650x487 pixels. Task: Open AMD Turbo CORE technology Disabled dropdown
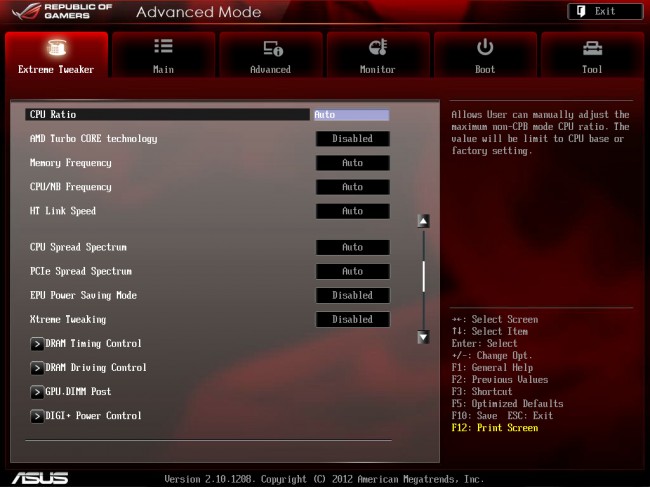(352, 138)
